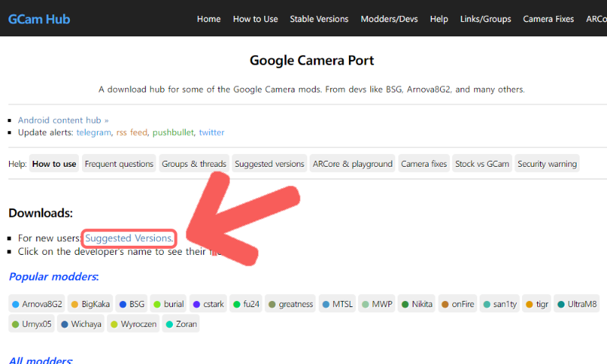Open Camera fixes help button
607x364 pixels.
424,164
